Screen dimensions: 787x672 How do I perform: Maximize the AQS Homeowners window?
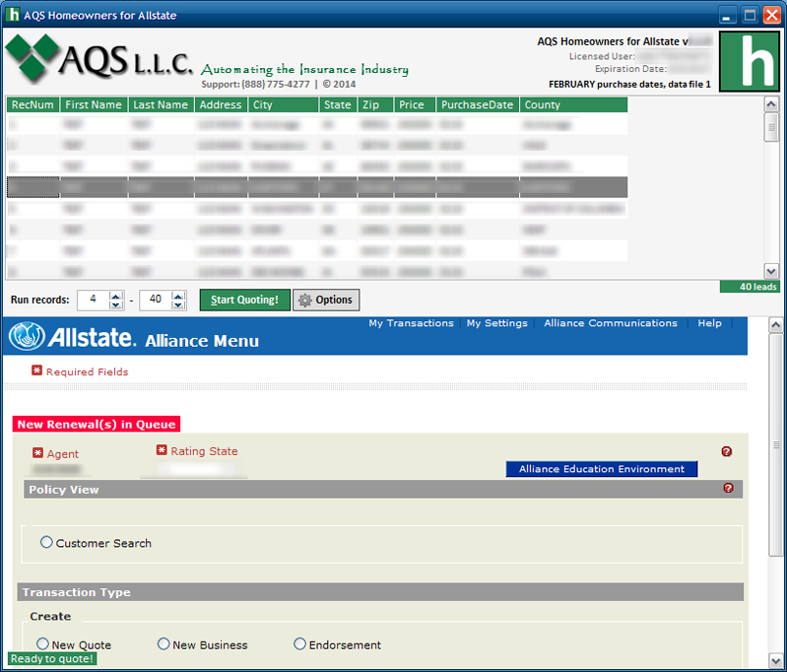click(750, 15)
